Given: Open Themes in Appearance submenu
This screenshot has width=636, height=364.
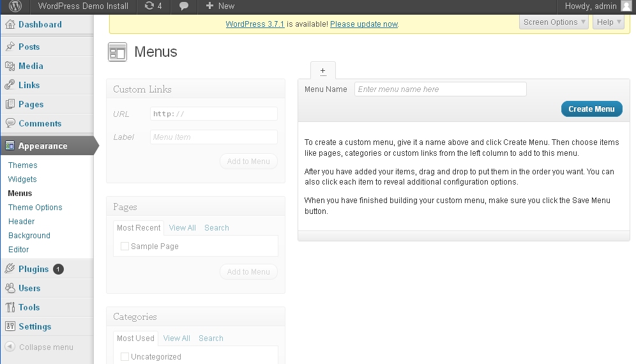Looking at the screenshot, I should click(23, 165).
